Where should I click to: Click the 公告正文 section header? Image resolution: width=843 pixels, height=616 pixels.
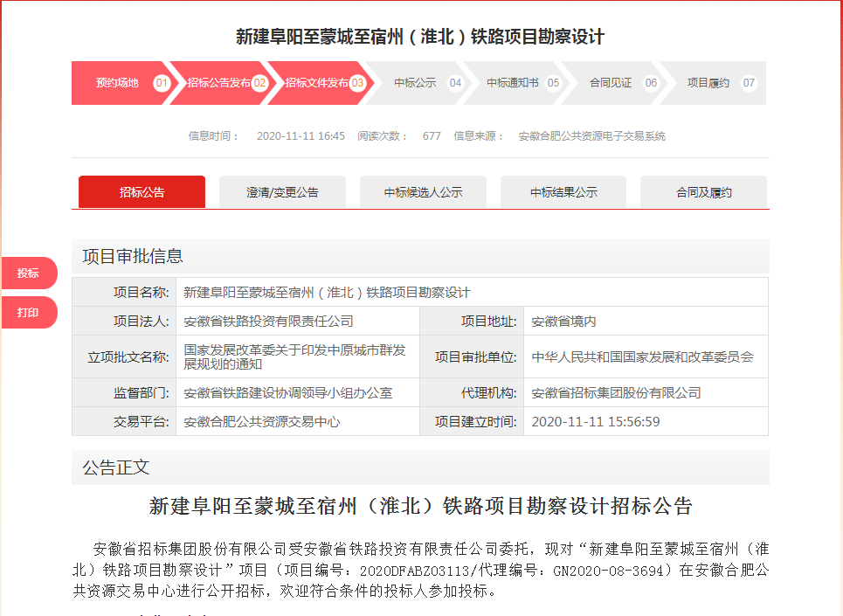coord(420,467)
